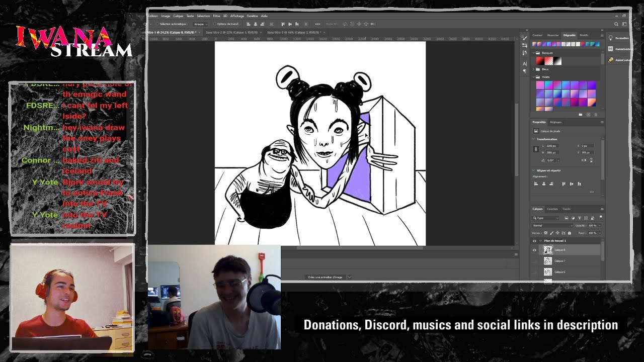Image resolution: width=644 pixels, height=362 pixels.
Task: Filter layers by adjustment layer icon
Action: 573,218
